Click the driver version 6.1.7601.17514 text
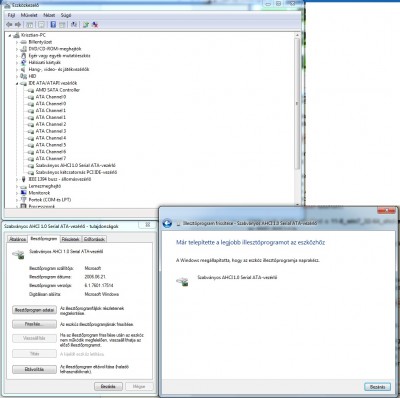 pos(99,286)
